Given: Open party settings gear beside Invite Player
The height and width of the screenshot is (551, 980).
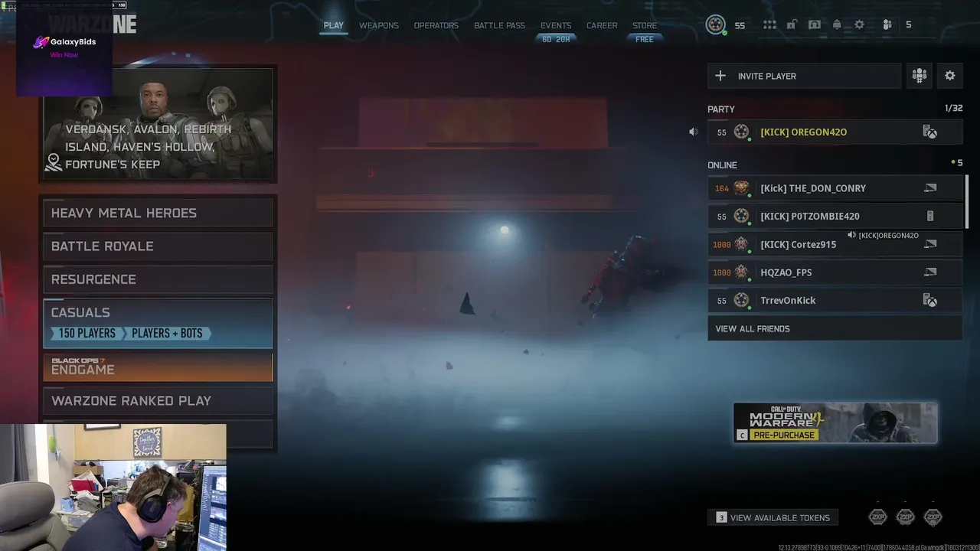Looking at the screenshot, I should click(950, 76).
